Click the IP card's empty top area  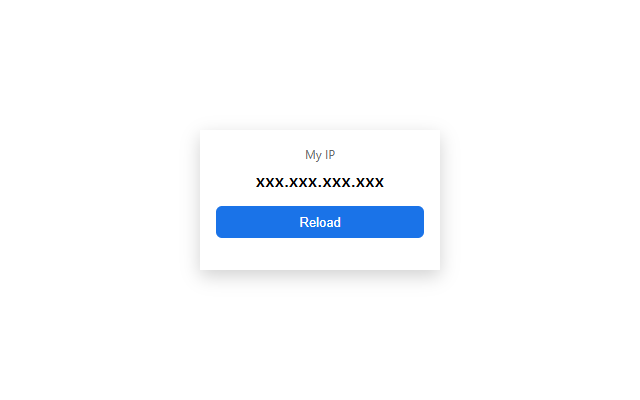point(320,139)
